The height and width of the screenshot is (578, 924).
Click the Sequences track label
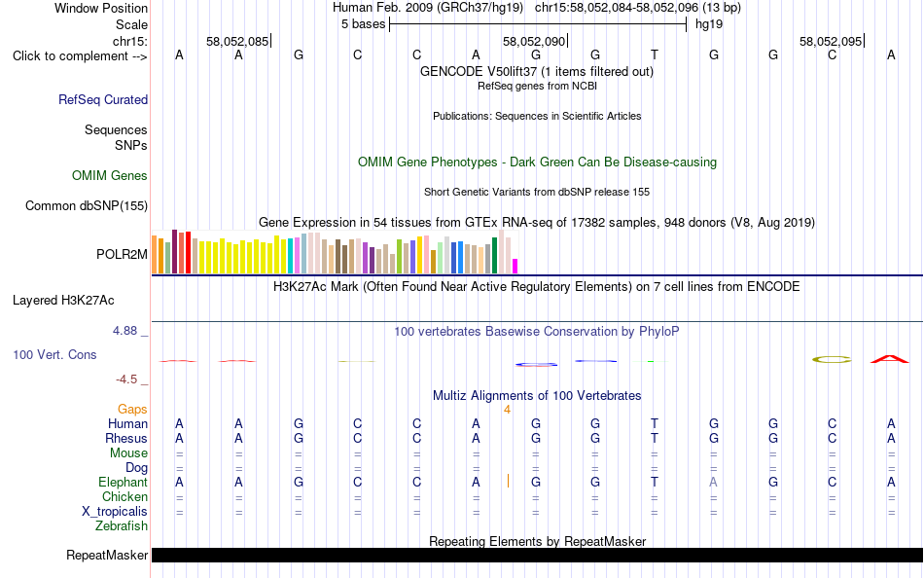pyautogui.click(x=116, y=129)
